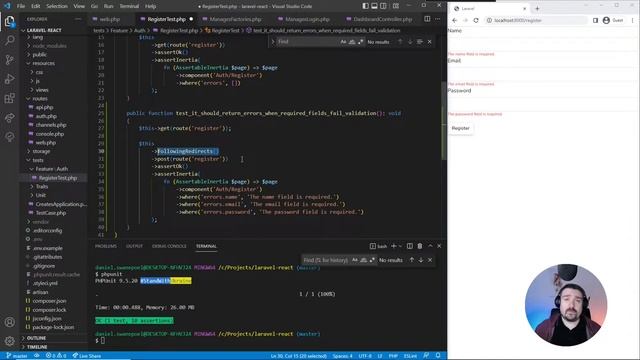Click master branch in status bar

tap(17, 356)
